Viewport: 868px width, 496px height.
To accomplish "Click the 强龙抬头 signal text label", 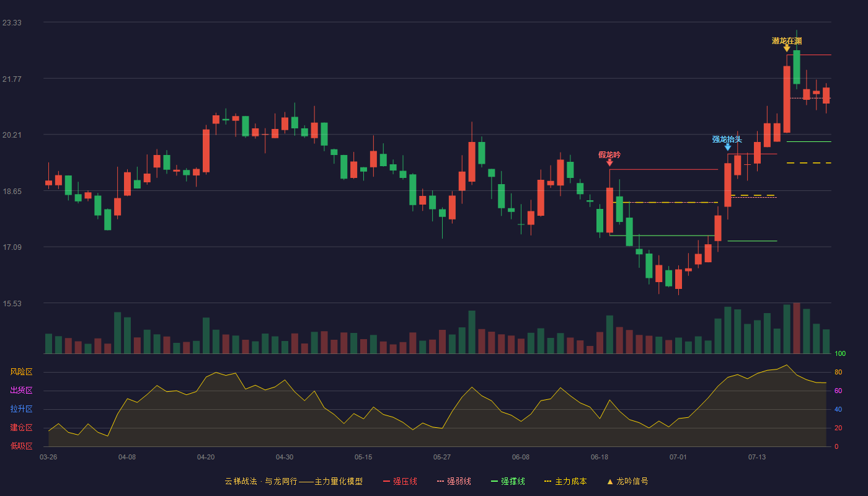I will click(727, 139).
